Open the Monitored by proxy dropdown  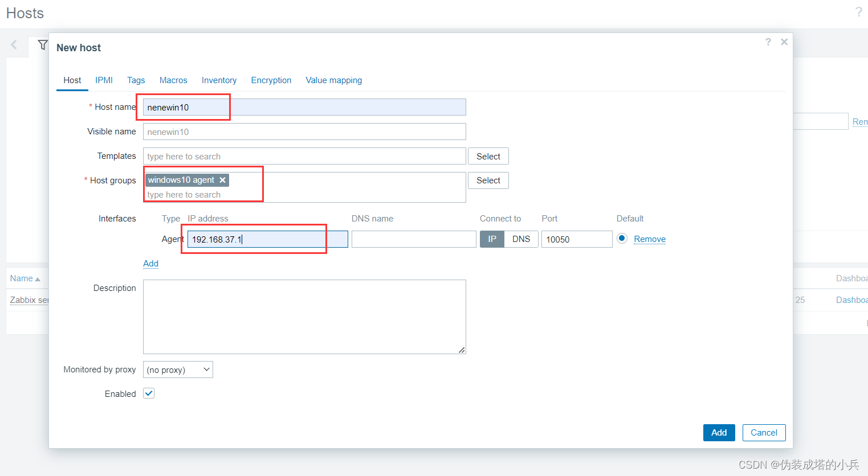(178, 370)
